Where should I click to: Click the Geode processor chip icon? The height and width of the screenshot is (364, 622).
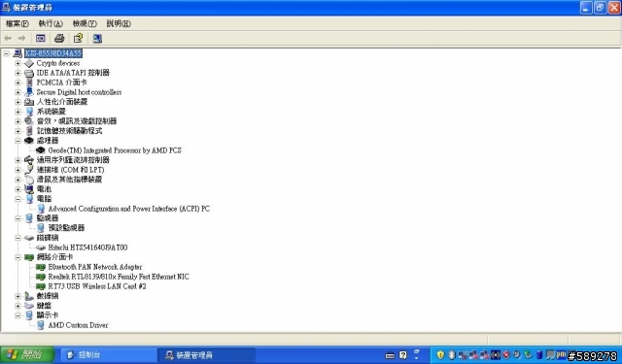(x=41, y=150)
